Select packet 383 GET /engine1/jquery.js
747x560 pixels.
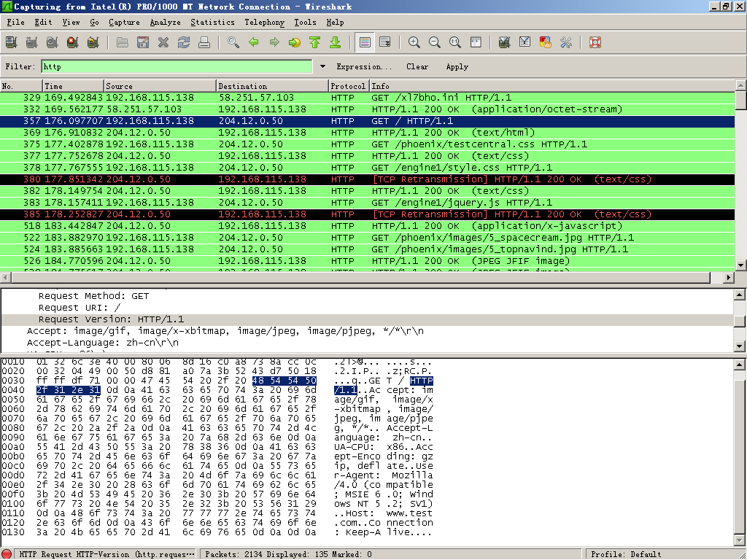368,203
